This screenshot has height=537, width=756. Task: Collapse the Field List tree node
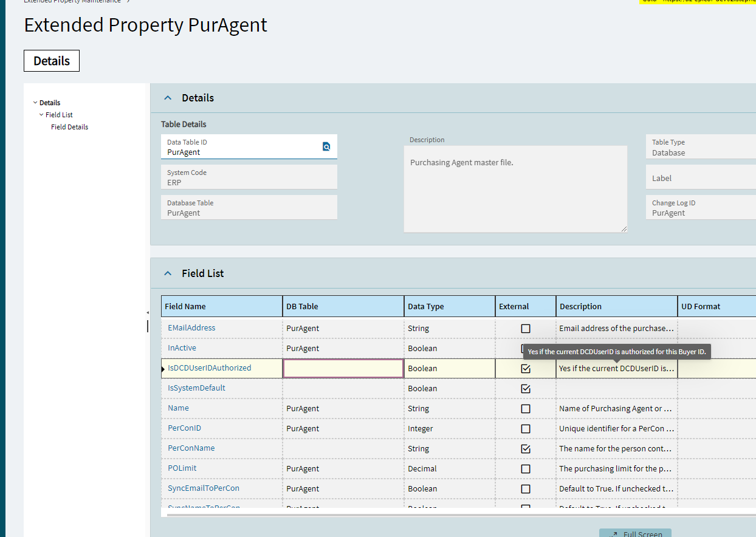pyautogui.click(x=41, y=115)
